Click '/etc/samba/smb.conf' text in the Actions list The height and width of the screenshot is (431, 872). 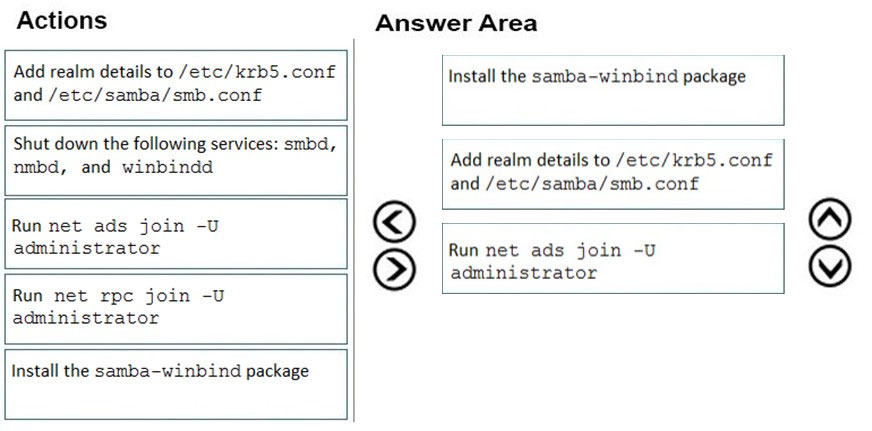click(155, 95)
